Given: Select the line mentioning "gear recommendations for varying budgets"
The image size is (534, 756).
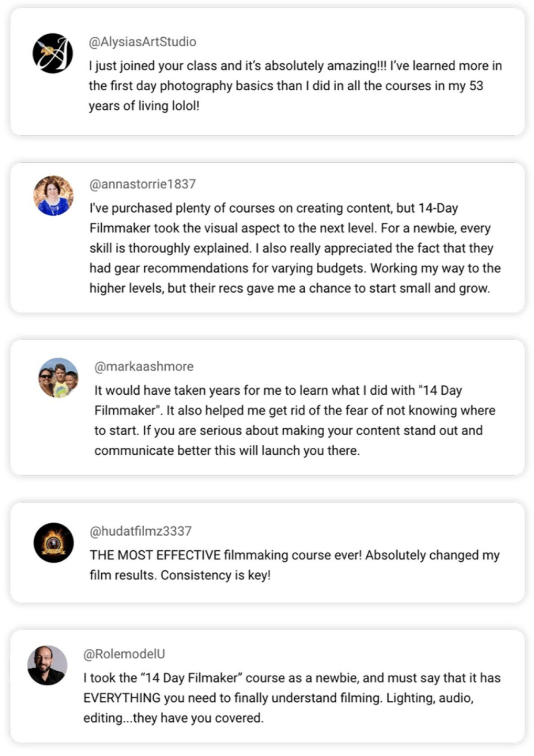Looking at the screenshot, I should [x=295, y=268].
